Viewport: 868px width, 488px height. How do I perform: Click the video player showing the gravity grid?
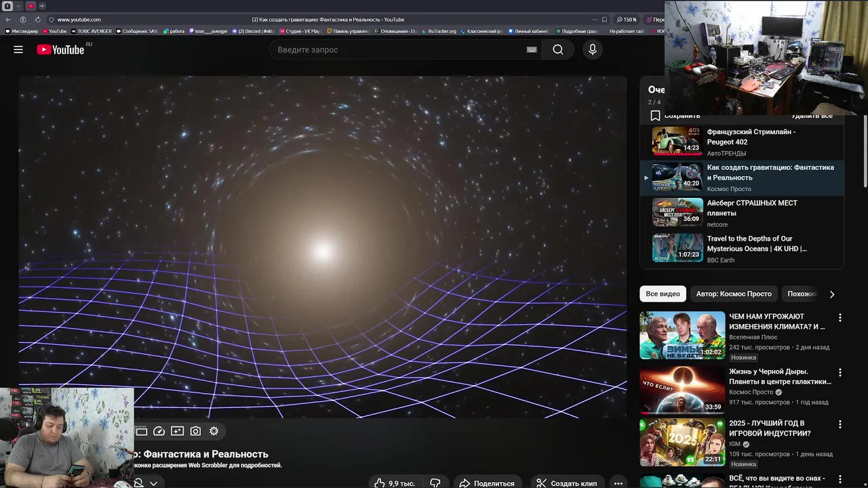(323, 247)
